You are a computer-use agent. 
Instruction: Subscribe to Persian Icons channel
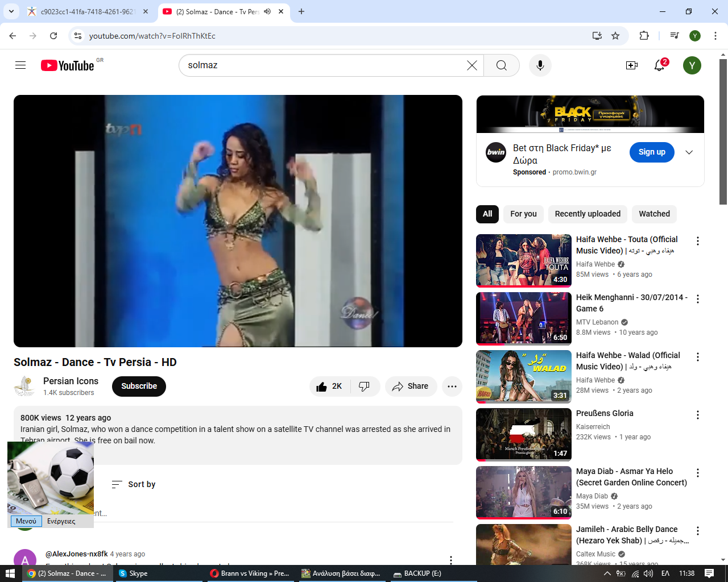coord(139,386)
